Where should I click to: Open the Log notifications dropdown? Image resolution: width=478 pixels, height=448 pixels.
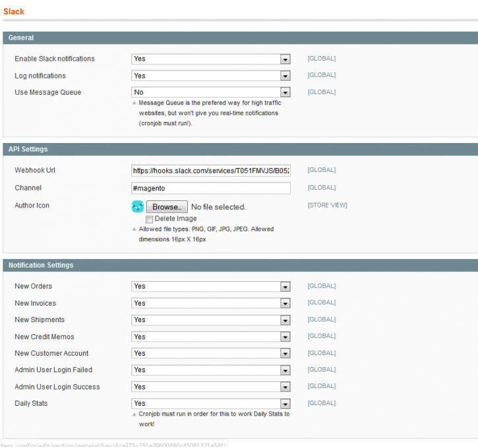(x=210, y=76)
